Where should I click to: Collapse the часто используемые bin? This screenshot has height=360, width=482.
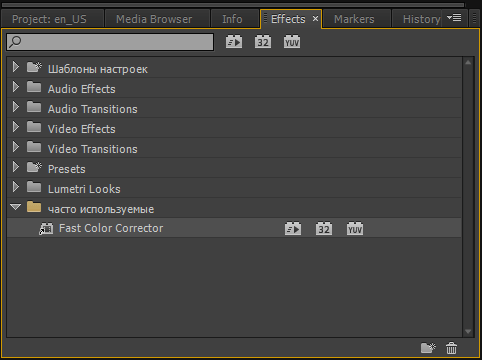(15, 207)
